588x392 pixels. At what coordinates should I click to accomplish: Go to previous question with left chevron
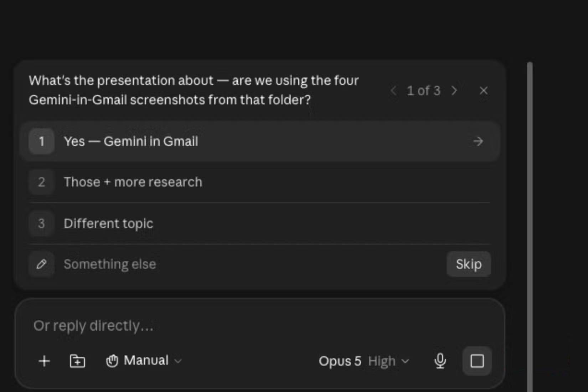point(393,91)
